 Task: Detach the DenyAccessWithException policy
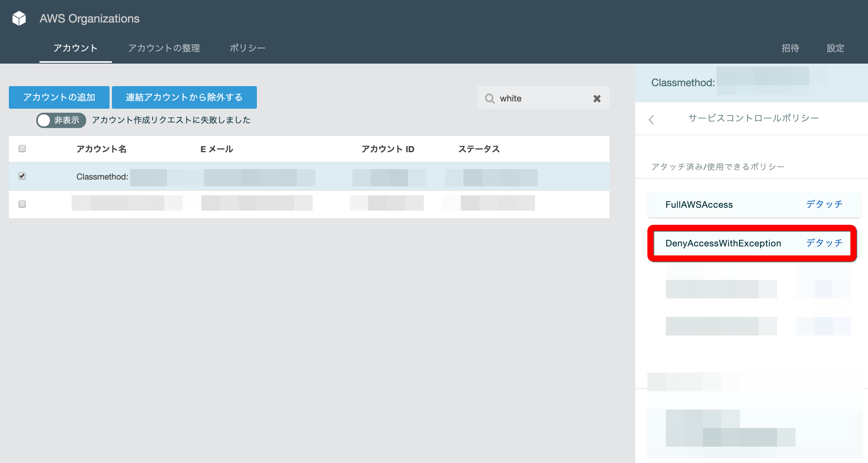coord(825,243)
